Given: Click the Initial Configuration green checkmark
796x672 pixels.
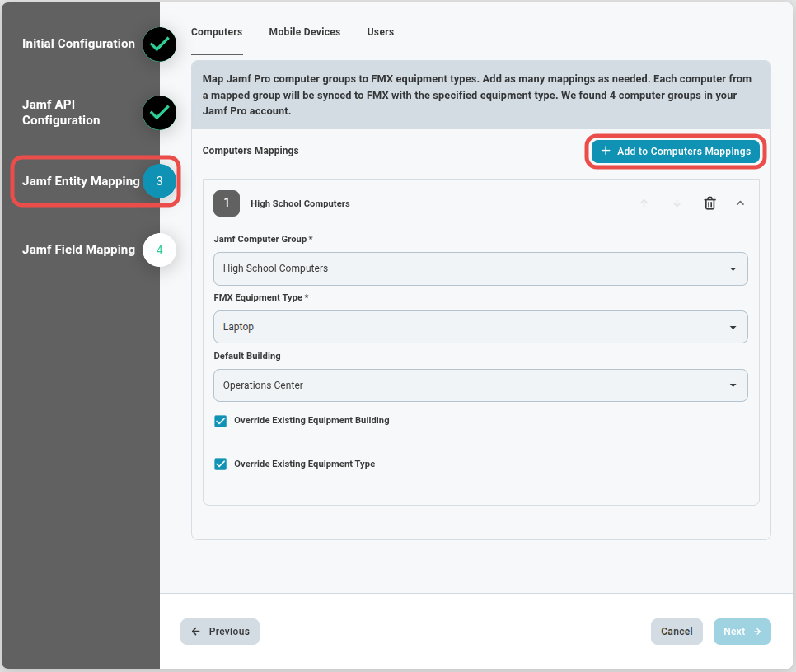Looking at the screenshot, I should point(159,44).
